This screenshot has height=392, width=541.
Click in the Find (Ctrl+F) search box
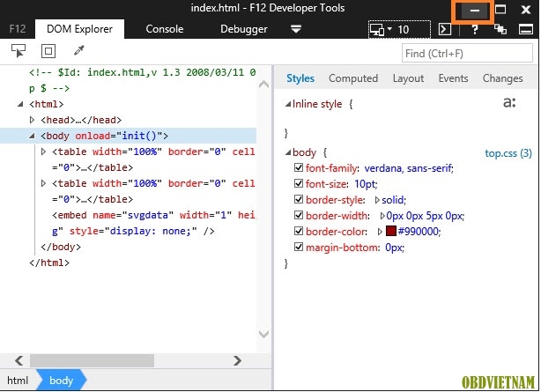pyautogui.click(x=467, y=53)
